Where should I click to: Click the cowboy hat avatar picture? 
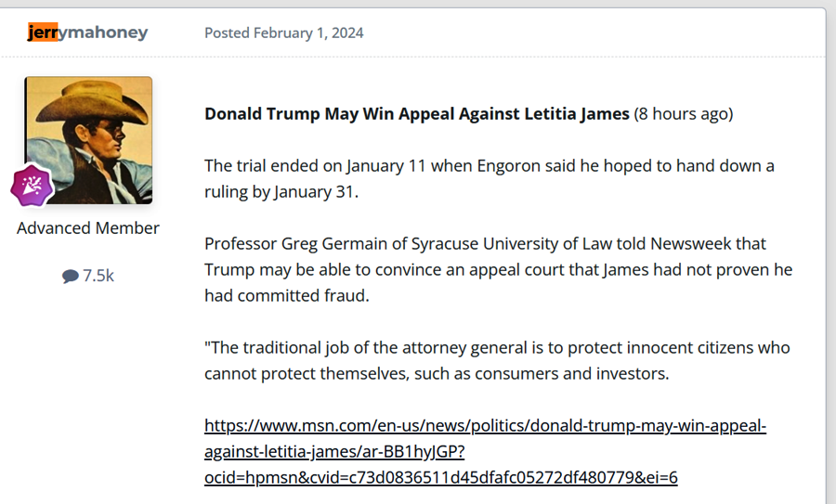89,137
